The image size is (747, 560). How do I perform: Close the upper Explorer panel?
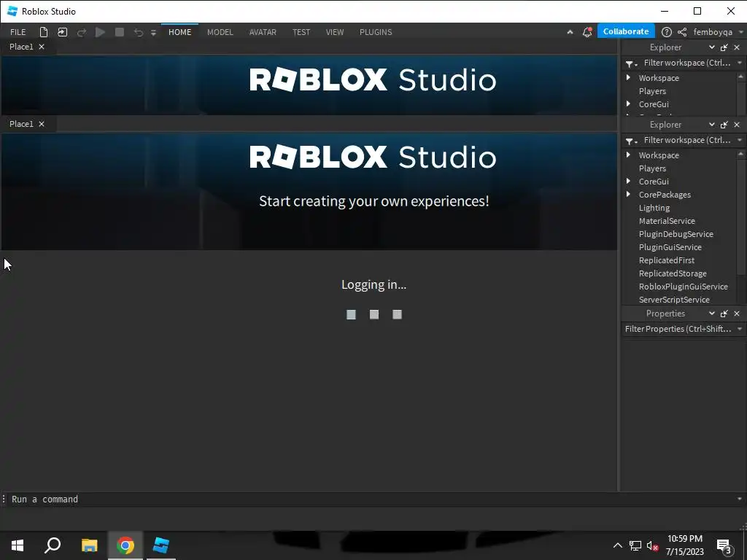[737, 47]
